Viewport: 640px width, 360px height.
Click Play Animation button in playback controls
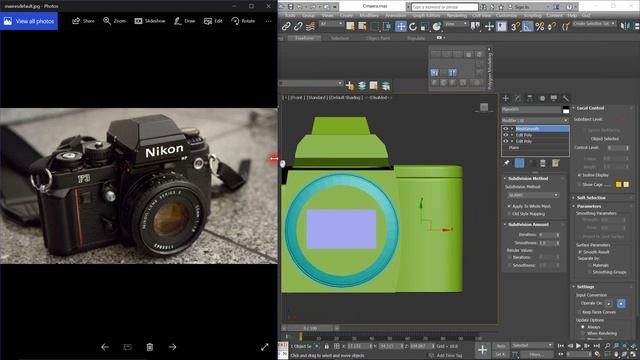(x=578, y=346)
